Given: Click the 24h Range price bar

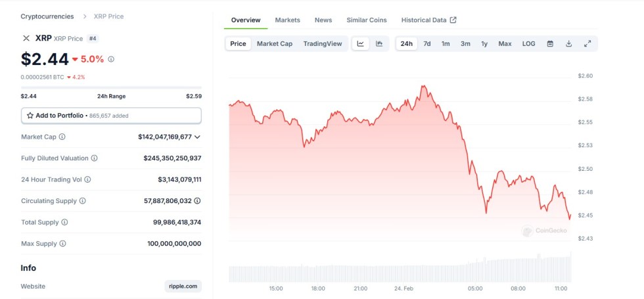Looking at the screenshot, I should click(x=111, y=87).
